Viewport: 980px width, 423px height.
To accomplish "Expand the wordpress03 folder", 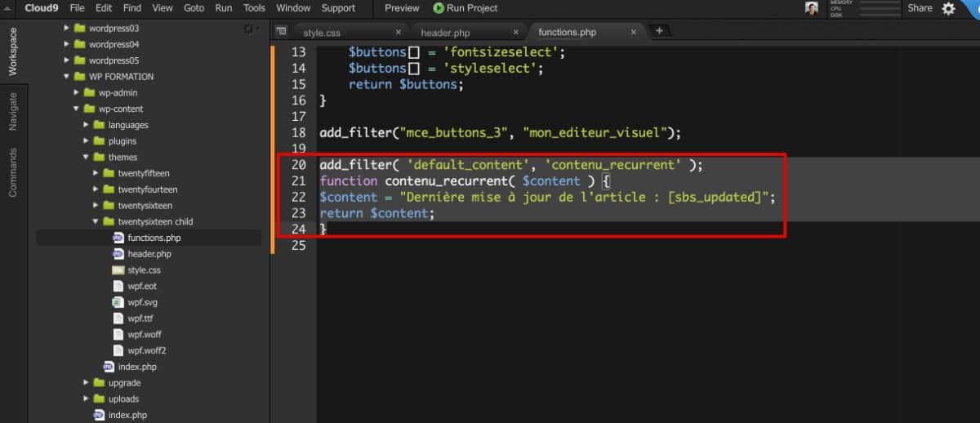I will tap(67, 28).
